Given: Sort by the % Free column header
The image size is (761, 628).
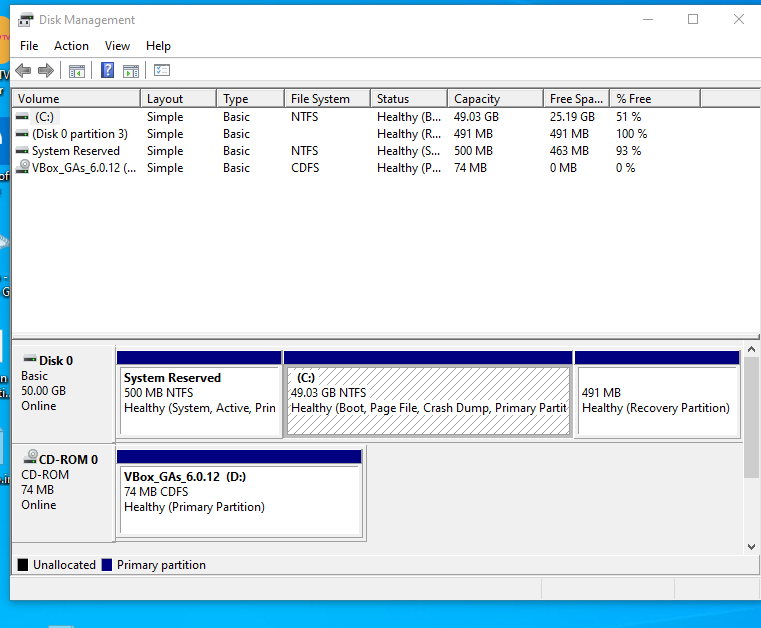Looking at the screenshot, I should coord(655,99).
